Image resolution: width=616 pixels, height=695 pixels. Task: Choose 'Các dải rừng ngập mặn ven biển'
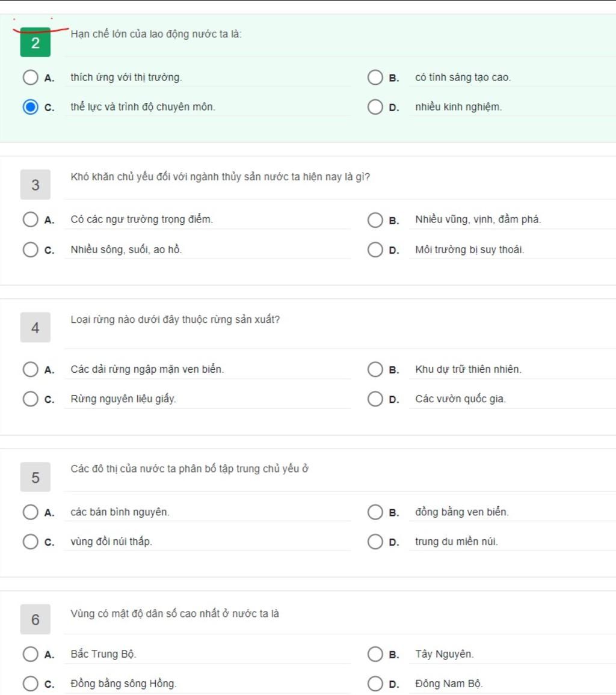point(30,369)
